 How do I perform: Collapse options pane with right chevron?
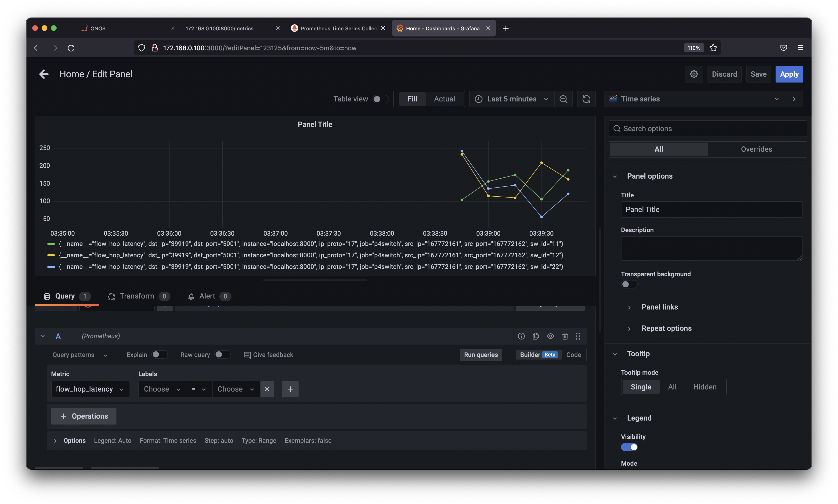(x=794, y=99)
